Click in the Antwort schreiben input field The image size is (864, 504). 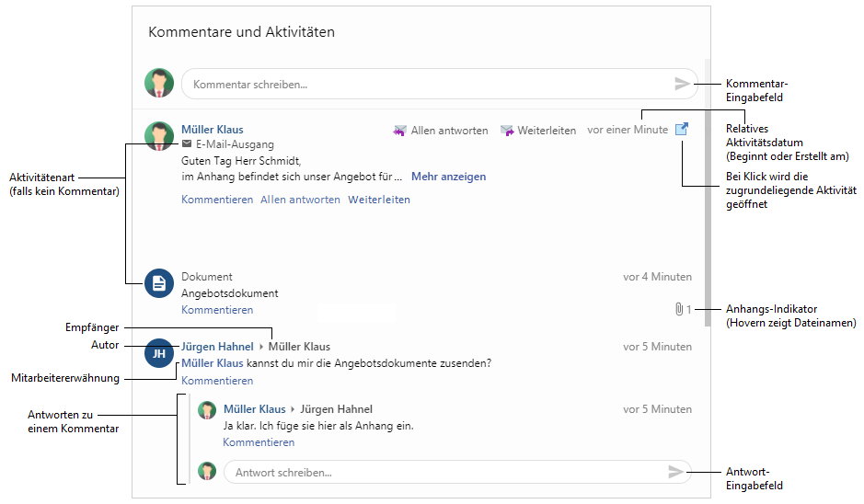click(x=442, y=472)
